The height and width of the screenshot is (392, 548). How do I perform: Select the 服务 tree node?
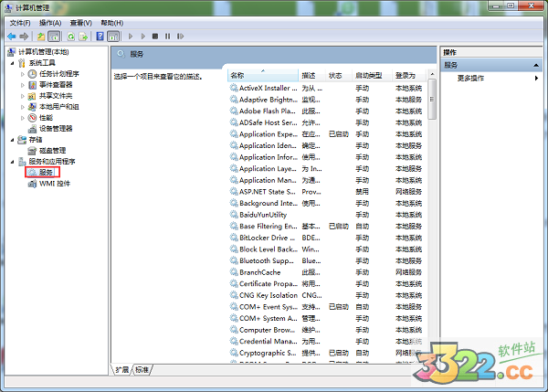click(x=46, y=172)
